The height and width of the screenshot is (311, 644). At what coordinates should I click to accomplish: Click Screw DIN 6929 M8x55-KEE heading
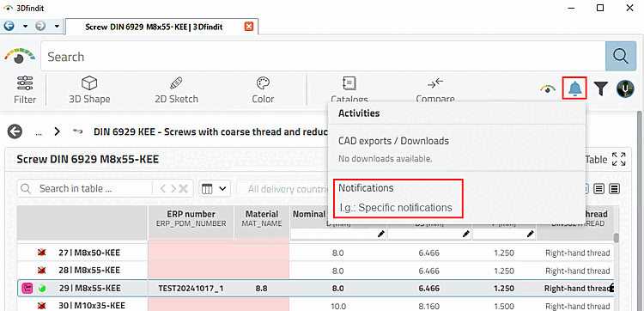point(88,160)
